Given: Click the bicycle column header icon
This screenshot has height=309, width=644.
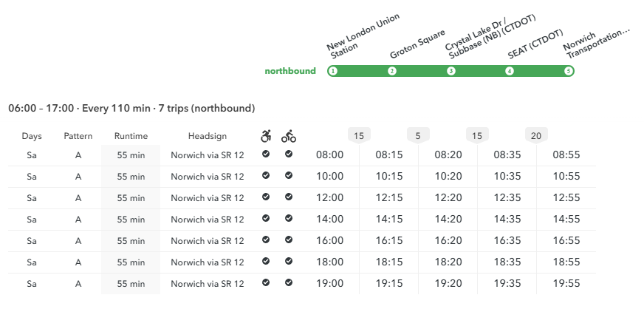Looking at the screenshot, I should pos(289,136).
